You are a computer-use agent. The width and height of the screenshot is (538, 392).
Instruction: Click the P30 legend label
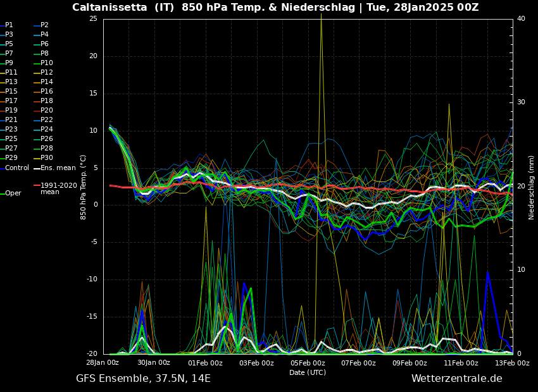click(x=47, y=157)
